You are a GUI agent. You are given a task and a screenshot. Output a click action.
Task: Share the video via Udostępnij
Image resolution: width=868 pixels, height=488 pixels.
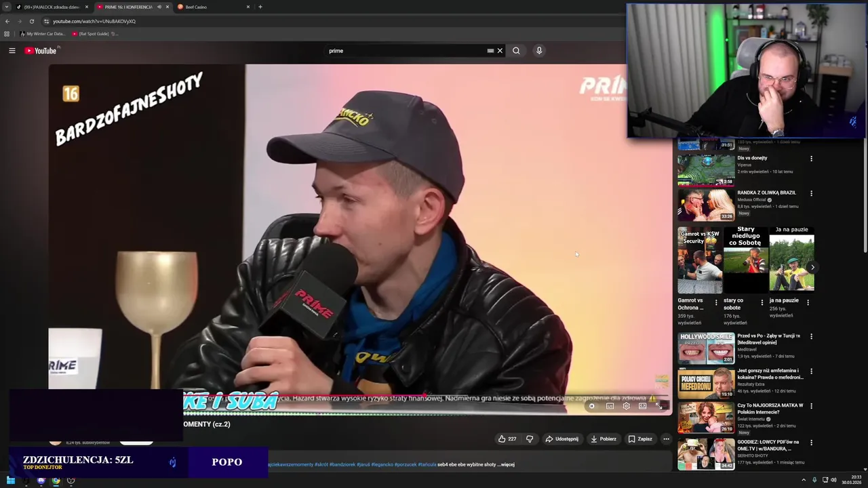coord(562,439)
